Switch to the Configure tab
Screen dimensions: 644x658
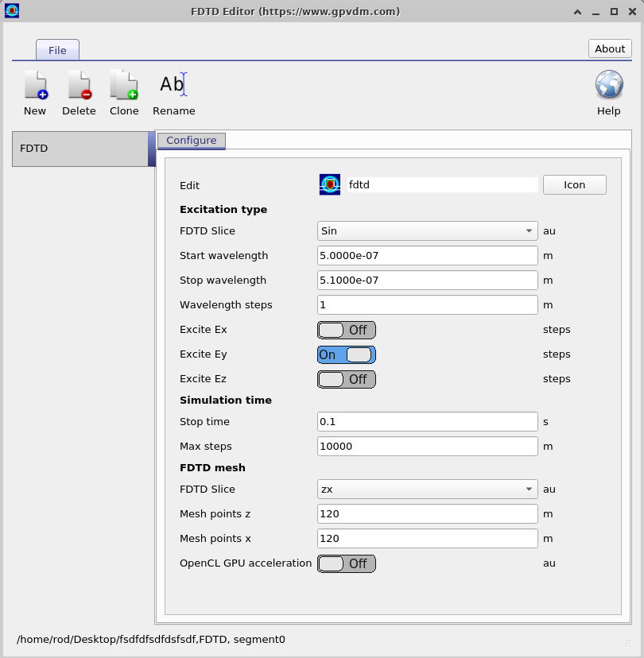click(191, 141)
